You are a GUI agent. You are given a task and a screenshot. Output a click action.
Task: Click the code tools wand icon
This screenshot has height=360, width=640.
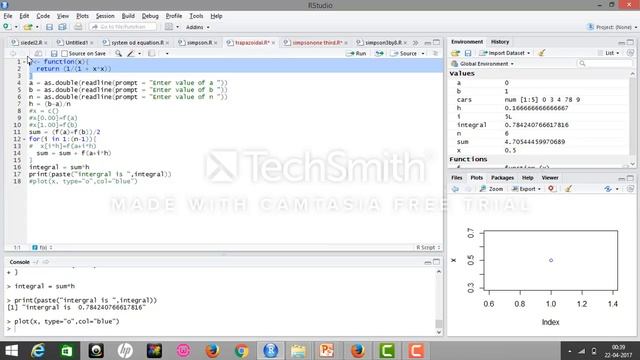[x=131, y=53]
